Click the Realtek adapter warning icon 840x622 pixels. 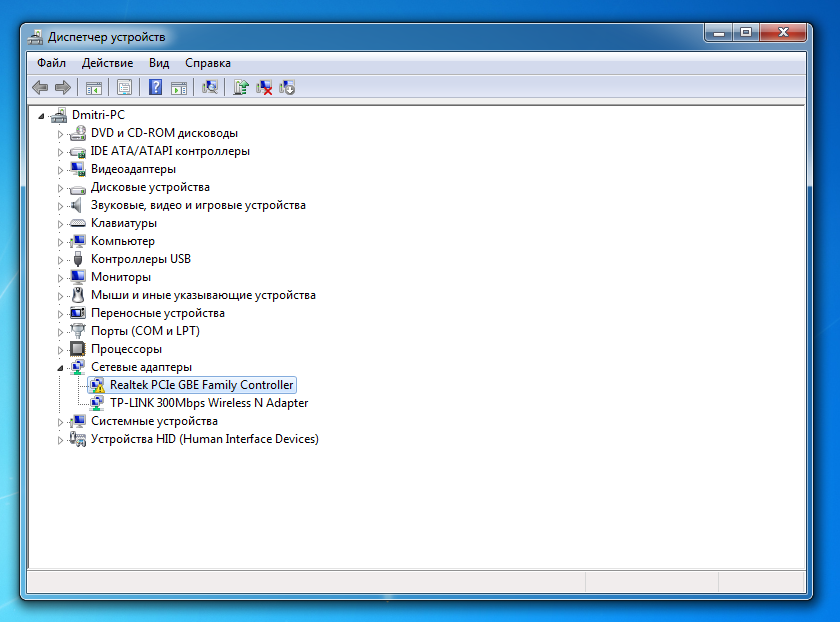coord(97,385)
